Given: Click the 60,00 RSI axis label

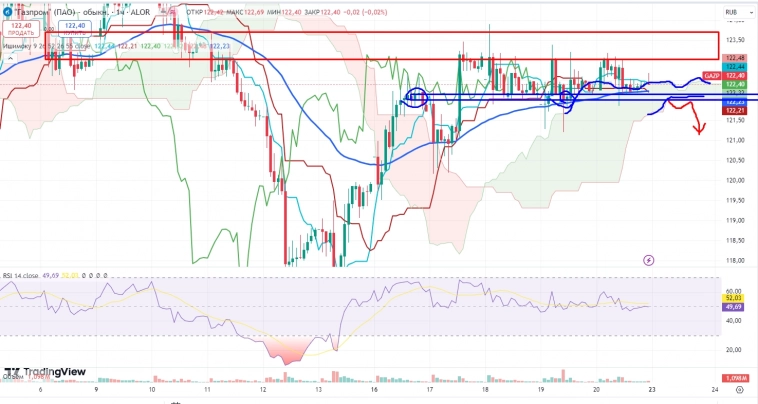Looking at the screenshot, I should [734, 291].
